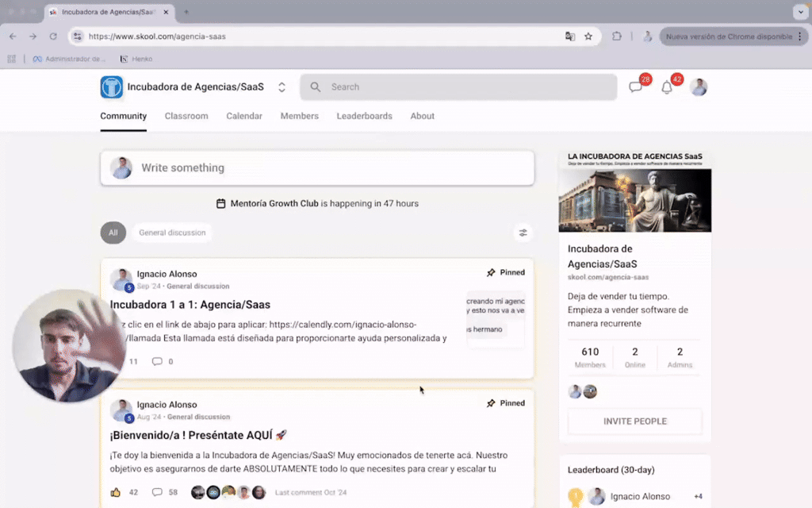This screenshot has width=812, height=508.
Task: Click pin icon on Incubadora 1 a 1 post
Action: pyautogui.click(x=490, y=273)
